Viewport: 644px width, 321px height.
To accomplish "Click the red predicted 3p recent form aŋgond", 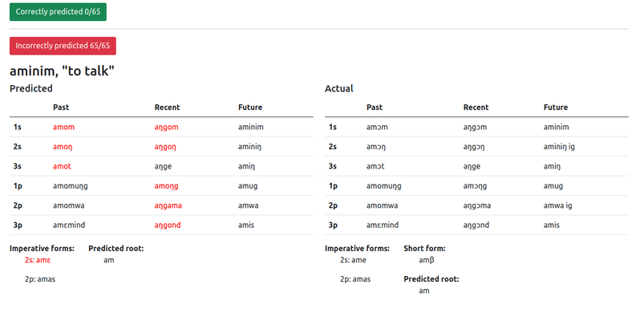I will (x=168, y=226).
